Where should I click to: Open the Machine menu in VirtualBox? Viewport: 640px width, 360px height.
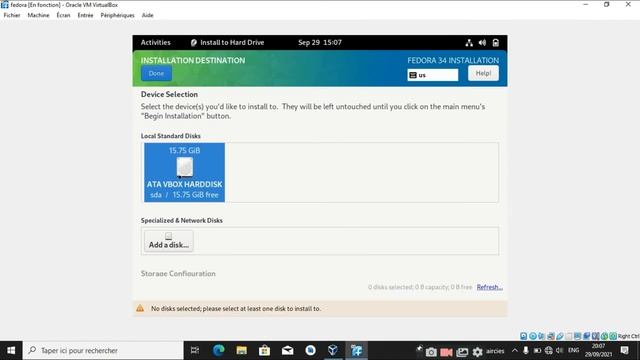tap(38, 15)
